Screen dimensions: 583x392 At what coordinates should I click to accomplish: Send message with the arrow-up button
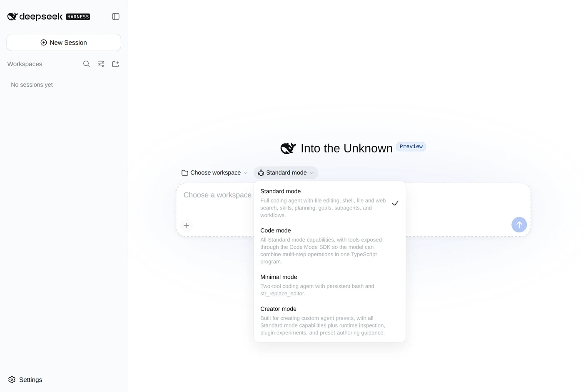(519, 225)
